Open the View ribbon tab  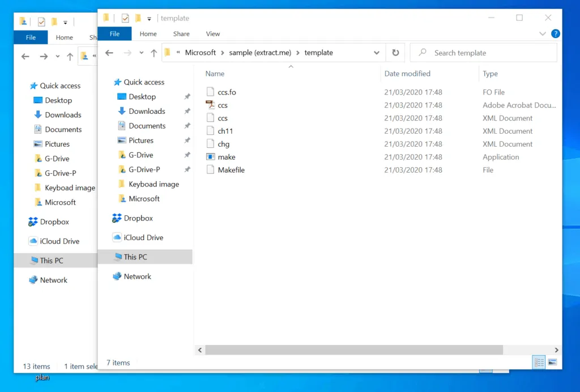click(212, 33)
